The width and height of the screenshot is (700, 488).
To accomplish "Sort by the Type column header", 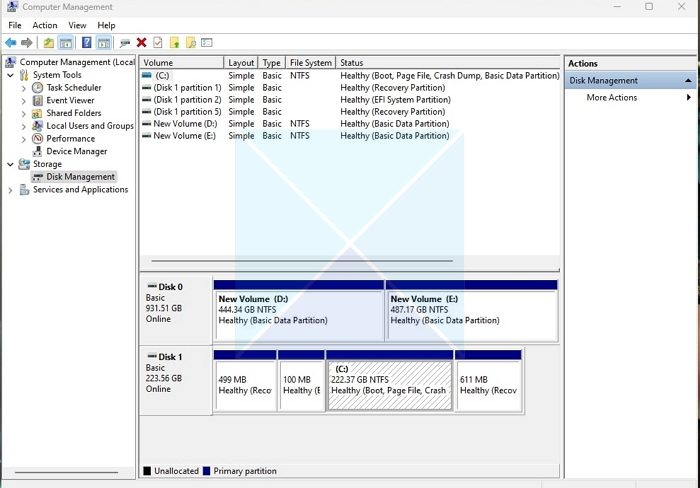I will pyautogui.click(x=271, y=63).
